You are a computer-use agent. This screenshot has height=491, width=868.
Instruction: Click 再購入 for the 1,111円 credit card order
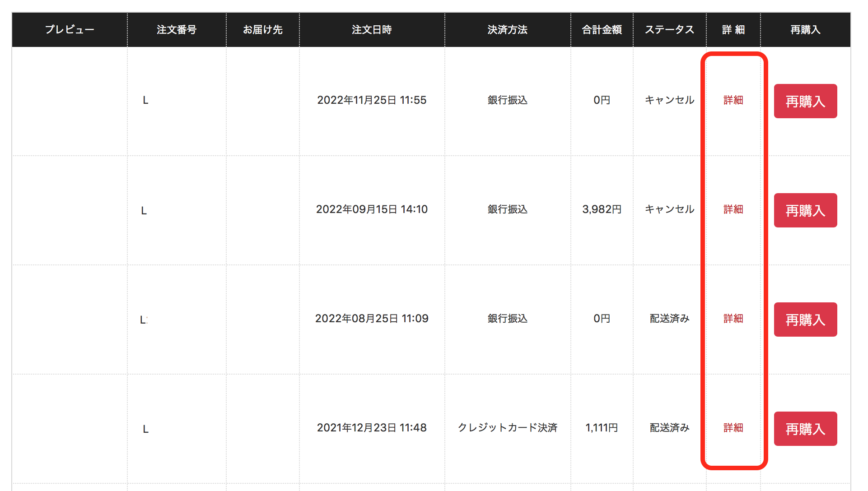coord(805,429)
